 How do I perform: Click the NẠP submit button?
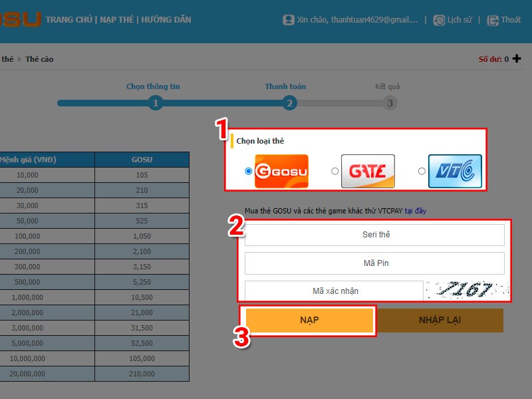click(x=309, y=320)
